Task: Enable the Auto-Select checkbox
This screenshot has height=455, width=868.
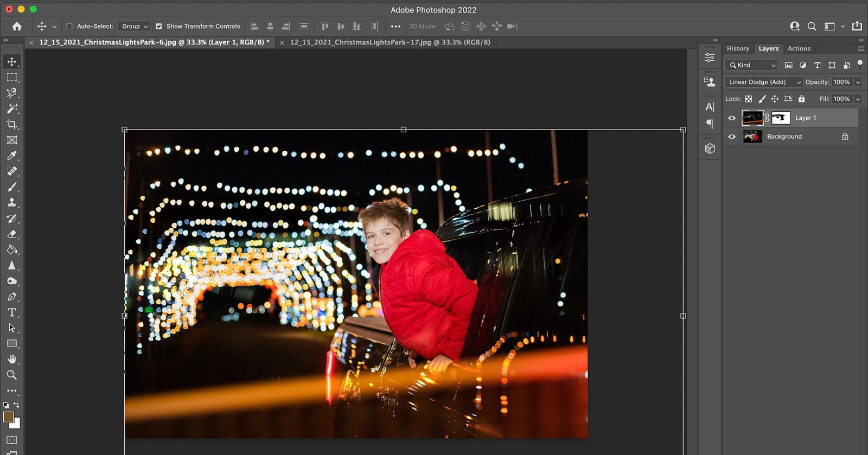Action: pyautogui.click(x=69, y=26)
